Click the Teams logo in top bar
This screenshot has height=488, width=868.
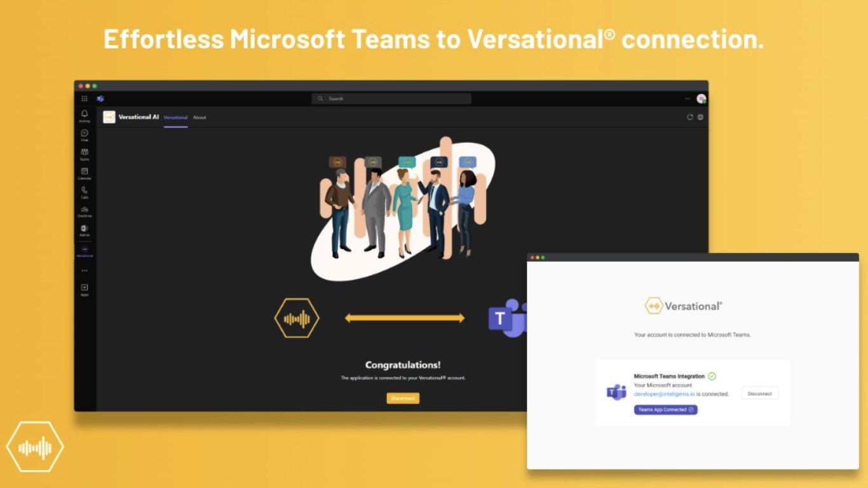[x=100, y=98]
